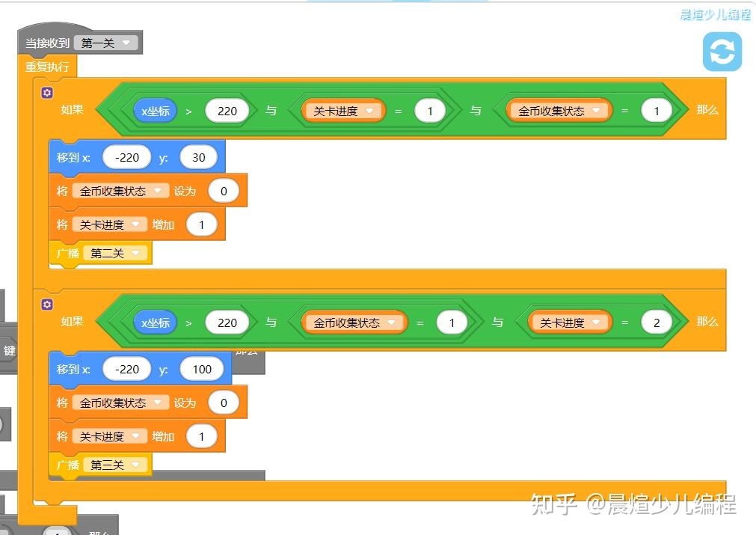Screen dimensions: 756x535
Task: Open 金币收集状态 dropdown above 第三关 broadcast
Action: pyautogui.click(x=120, y=403)
